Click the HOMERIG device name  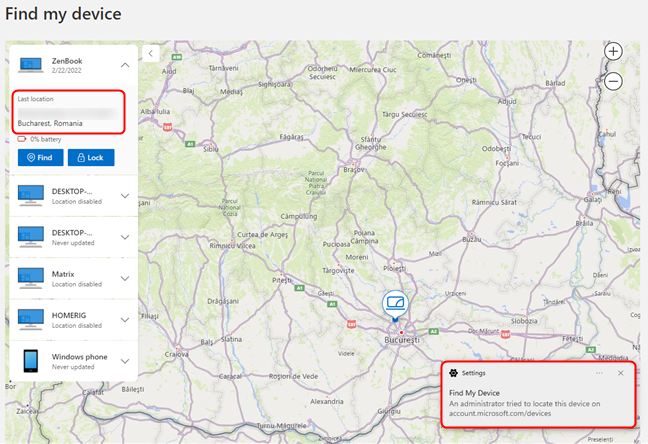point(69,315)
